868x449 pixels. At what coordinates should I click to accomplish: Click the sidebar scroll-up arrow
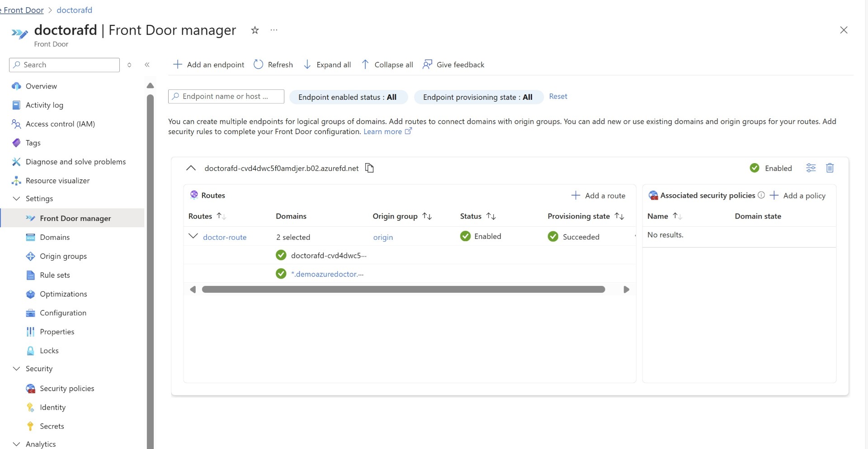pos(151,86)
